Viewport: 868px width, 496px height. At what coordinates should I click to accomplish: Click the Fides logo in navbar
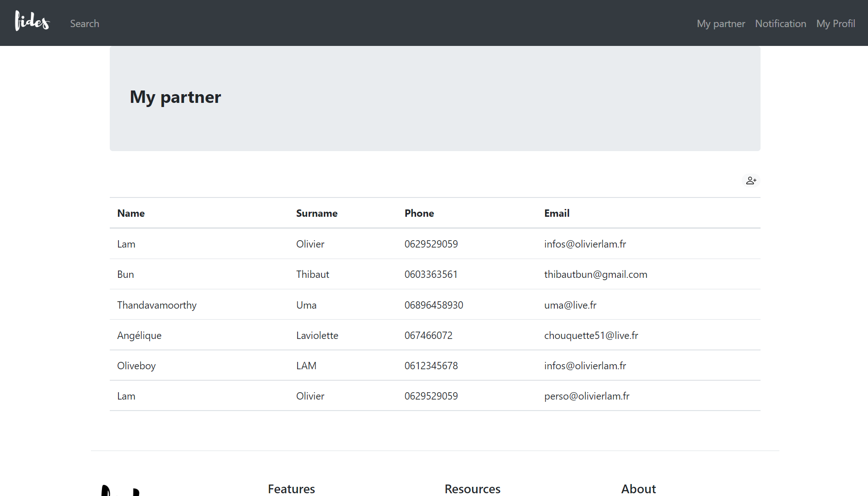point(32,22)
